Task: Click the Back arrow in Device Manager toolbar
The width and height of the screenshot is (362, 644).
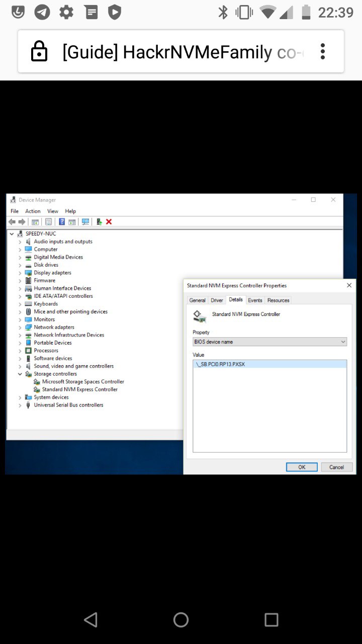Action: pyautogui.click(x=12, y=222)
